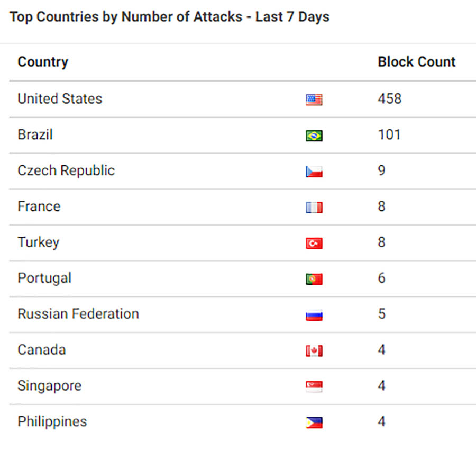476x450 pixels.
Task: Click the Czech Republic country name
Action: 66,171
